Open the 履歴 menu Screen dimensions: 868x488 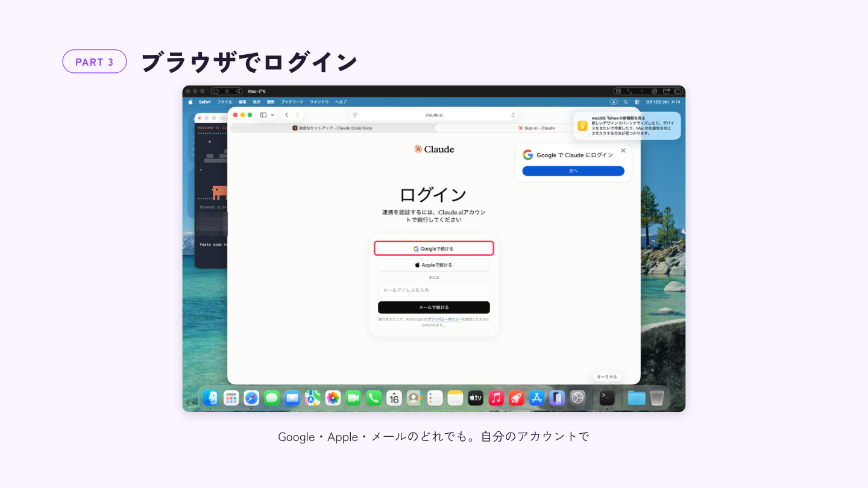pos(271,102)
